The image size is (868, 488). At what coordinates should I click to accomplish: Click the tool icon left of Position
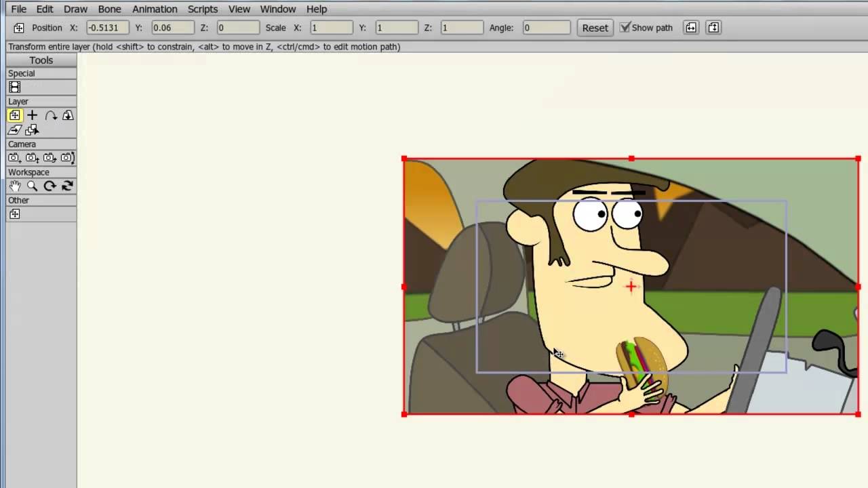[19, 28]
